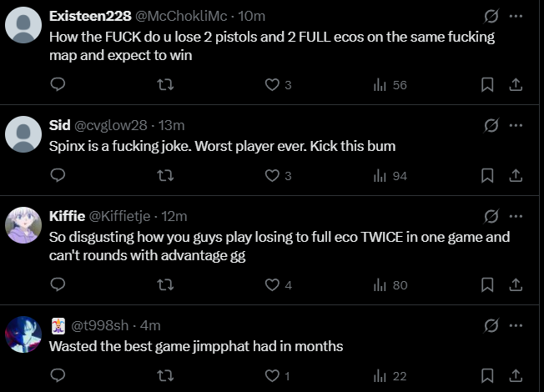Open Grok explain icon on Existeen228's tweet
The width and height of the screenshot is (544, 392).
tap(491, 16)
